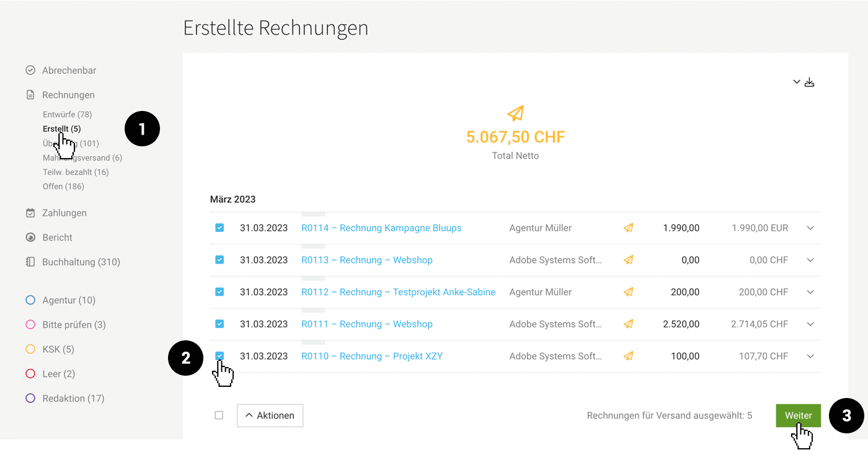Expand the row details for invoice R0111
The image size is (868, 460).
810,324
